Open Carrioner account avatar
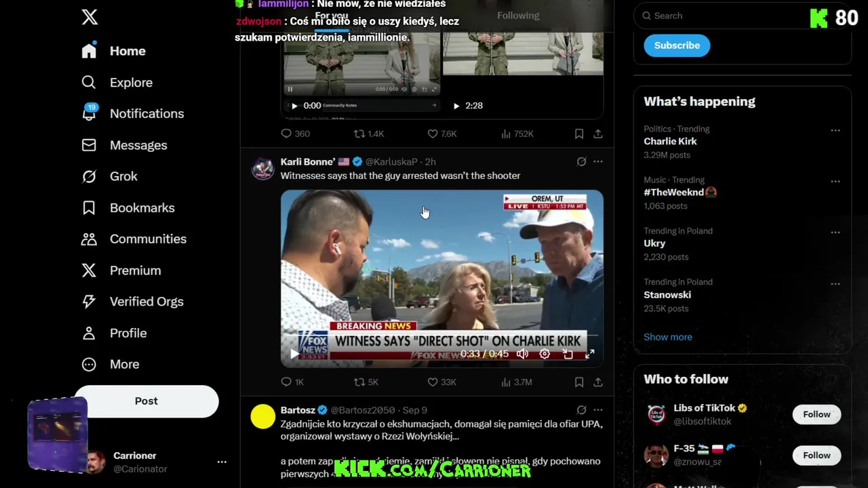The height and width of the screenshot is (488, 868). click(x=96, y=462)
